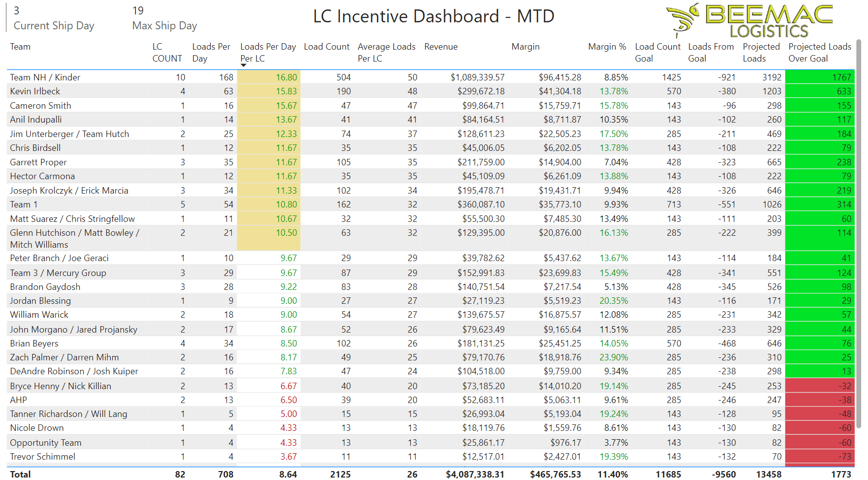Image resolution: width=868 pixels, height=480 pixels.
Task: Select the Jordan Blessing row
Action: click(431, 301)
